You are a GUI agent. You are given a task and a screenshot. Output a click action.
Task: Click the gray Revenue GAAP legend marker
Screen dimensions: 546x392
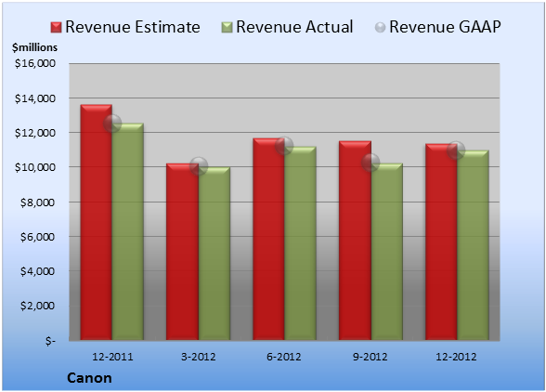pyautogui.click(x=381, y=28)
